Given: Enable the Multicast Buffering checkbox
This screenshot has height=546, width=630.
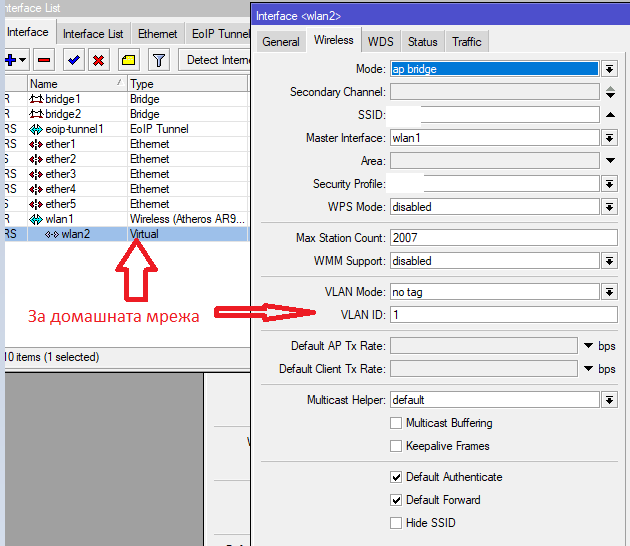Looking at the screenshot, I should click(397, 423).
